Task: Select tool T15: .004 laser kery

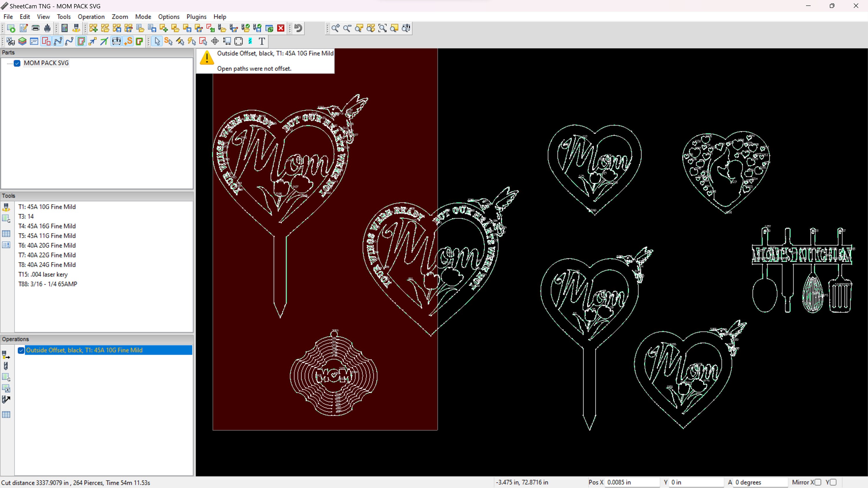Action: coord(43,274)
